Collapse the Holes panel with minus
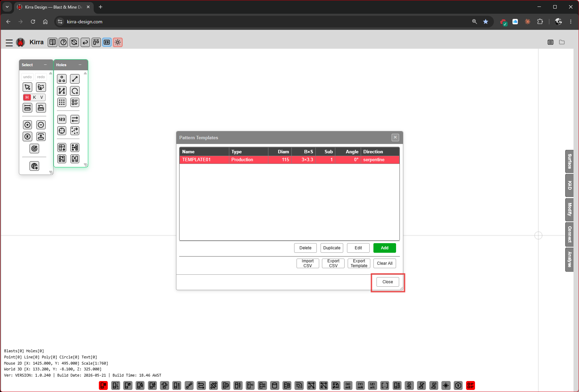This screenshot has height=392, width=579. (x=80, y=65)
